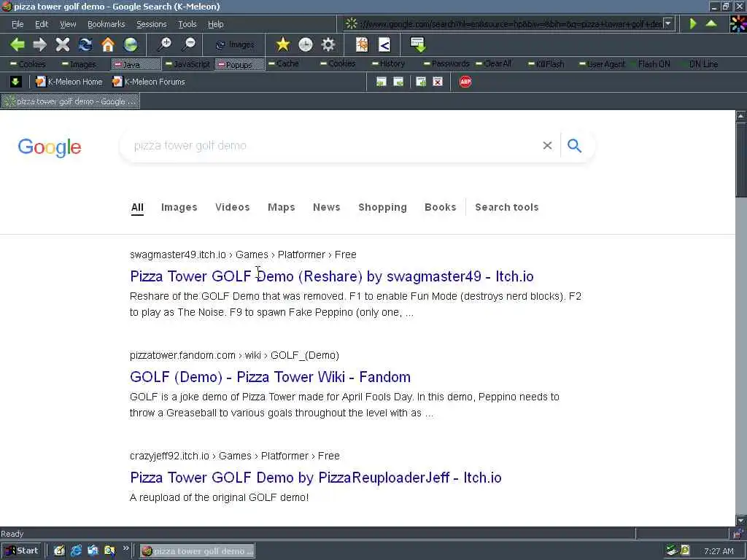
Task: Clear the search query with the X
Action: click(547, 146)
